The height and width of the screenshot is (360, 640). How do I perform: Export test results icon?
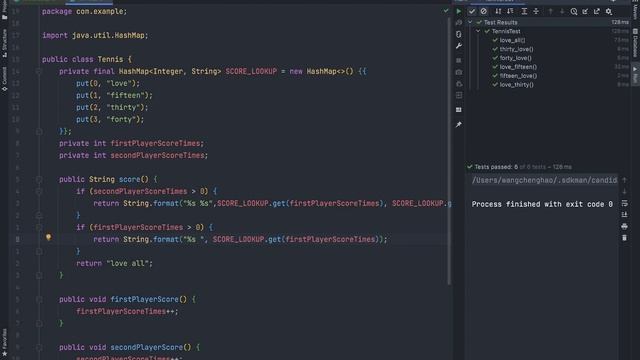point(597,11)
